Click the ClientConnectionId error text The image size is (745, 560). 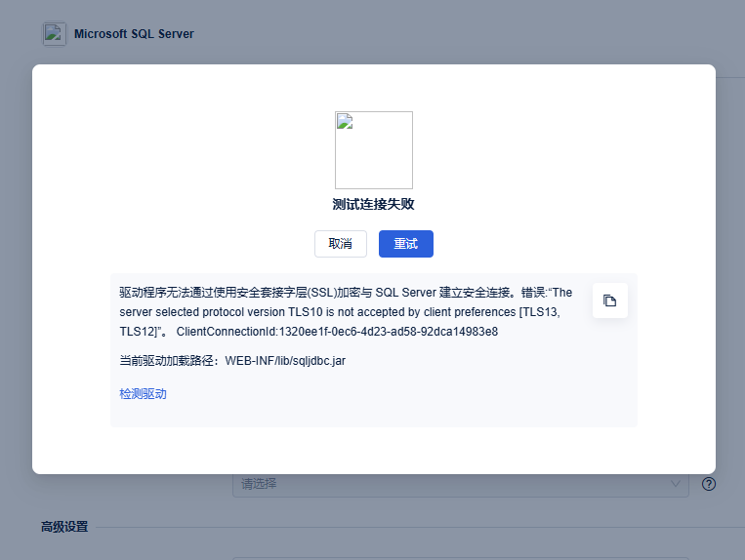[x=337, y=332]
